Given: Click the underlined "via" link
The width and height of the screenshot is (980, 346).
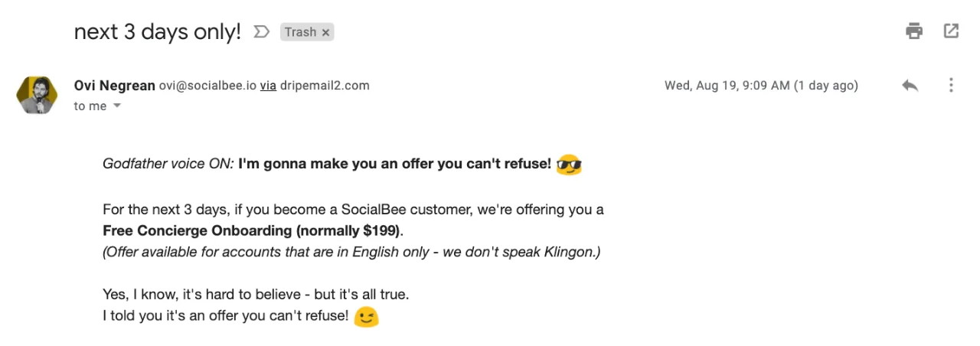Looking at the screenshot, I should pos(268,86).
